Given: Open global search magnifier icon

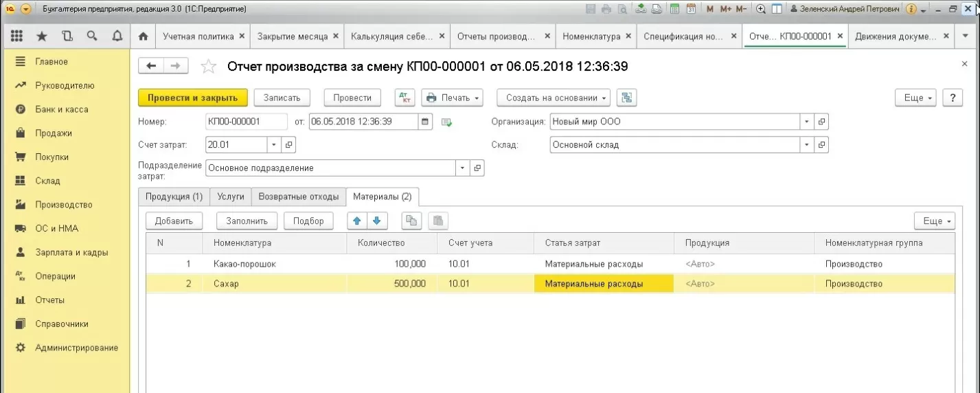Looking at the screenshot, I should click(91, 36).
